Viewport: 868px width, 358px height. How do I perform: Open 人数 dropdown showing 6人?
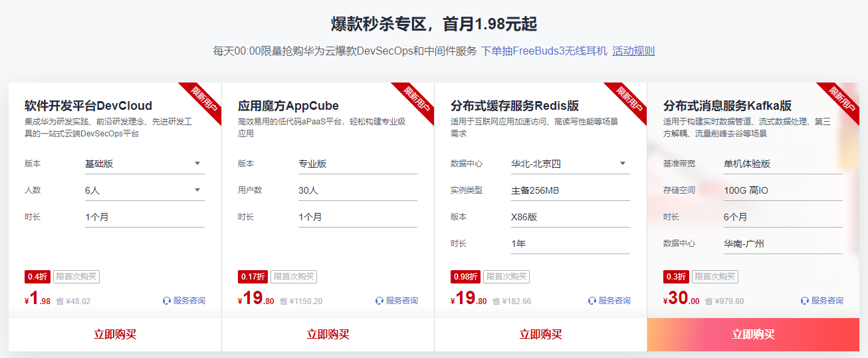tap(145, 190)
